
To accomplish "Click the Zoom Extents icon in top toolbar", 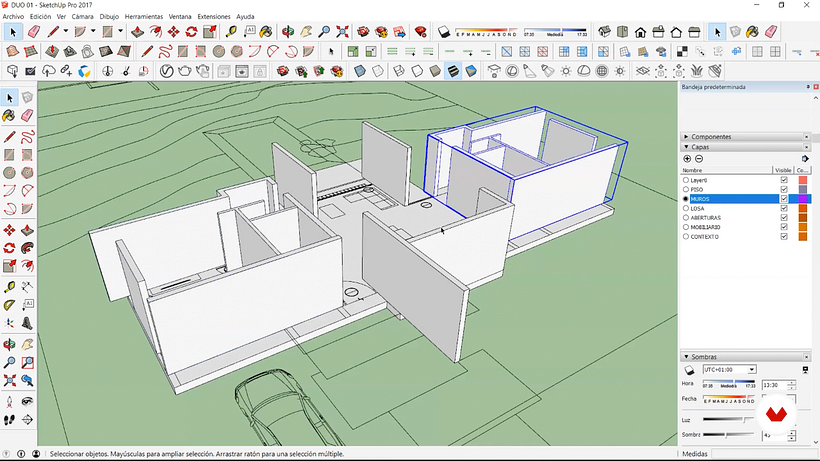I will pos(343,32).
